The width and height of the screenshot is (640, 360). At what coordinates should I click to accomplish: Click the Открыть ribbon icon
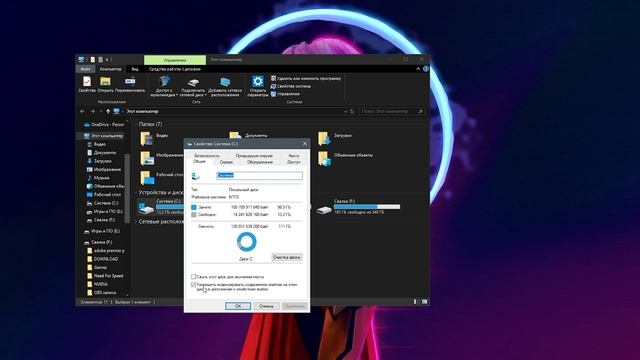[x=105, y=84]
